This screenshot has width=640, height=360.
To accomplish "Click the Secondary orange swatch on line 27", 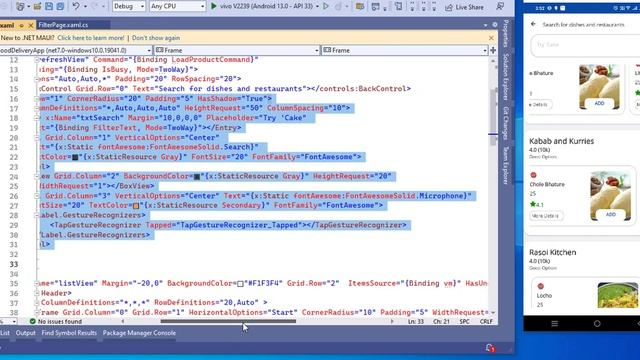I will pyautogui.click(x=136, y=206).
